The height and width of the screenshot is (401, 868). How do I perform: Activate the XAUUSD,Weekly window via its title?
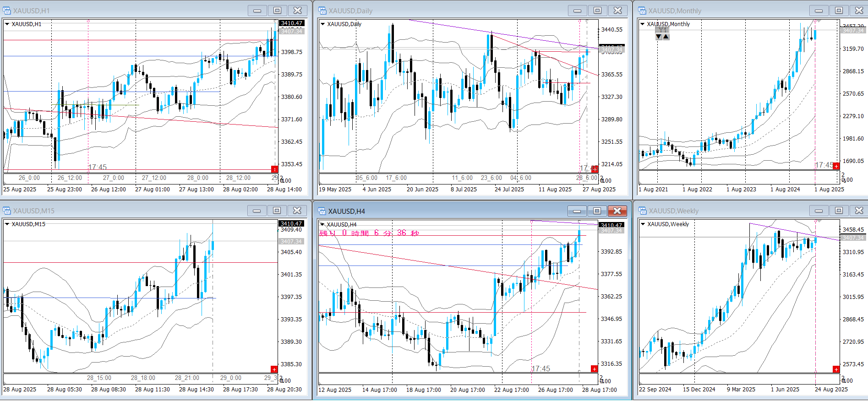(x=674, y=211)
